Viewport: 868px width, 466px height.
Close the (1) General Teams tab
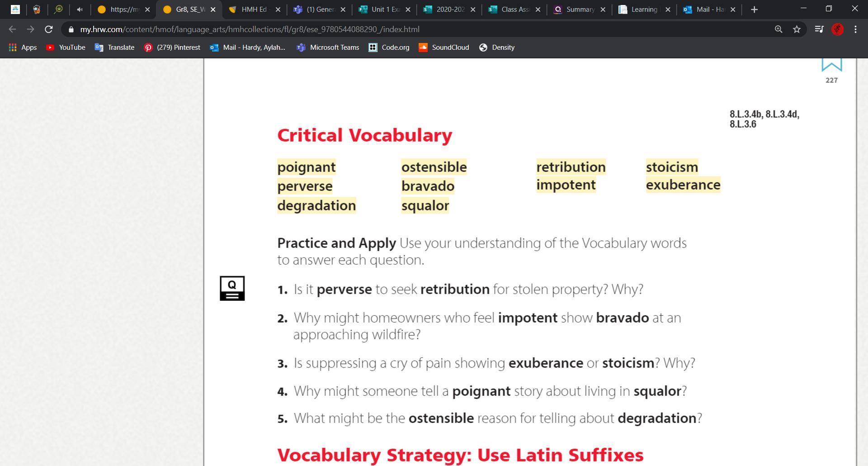pyautogui.click(x=343, y=10)
